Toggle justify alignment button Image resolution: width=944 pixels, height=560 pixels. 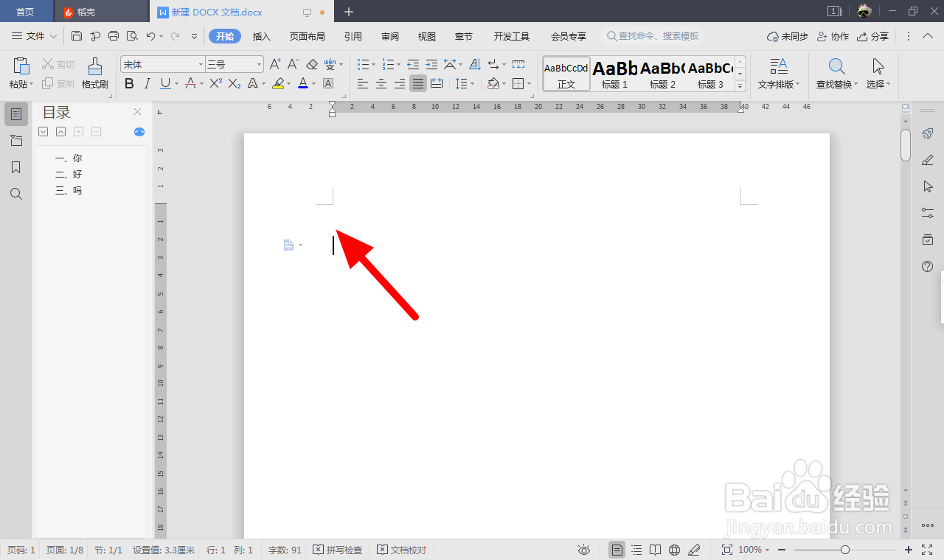pos(418,84)
